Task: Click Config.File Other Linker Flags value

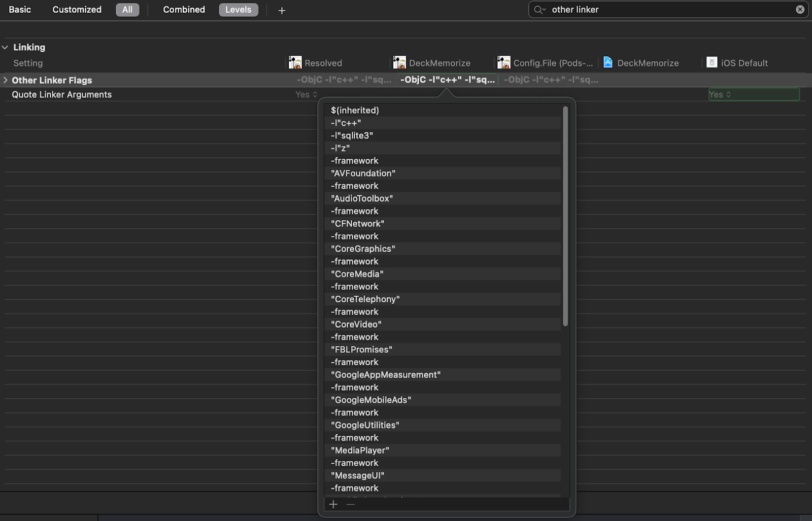Action: (551, 80)
